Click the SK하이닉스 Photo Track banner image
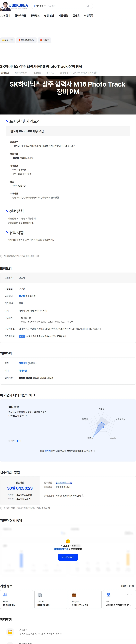 coord(68,95)
